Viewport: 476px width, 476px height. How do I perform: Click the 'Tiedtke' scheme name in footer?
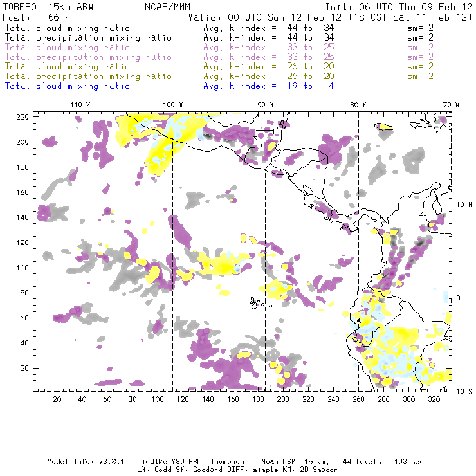pyautogui.click(x=152, y=462)
